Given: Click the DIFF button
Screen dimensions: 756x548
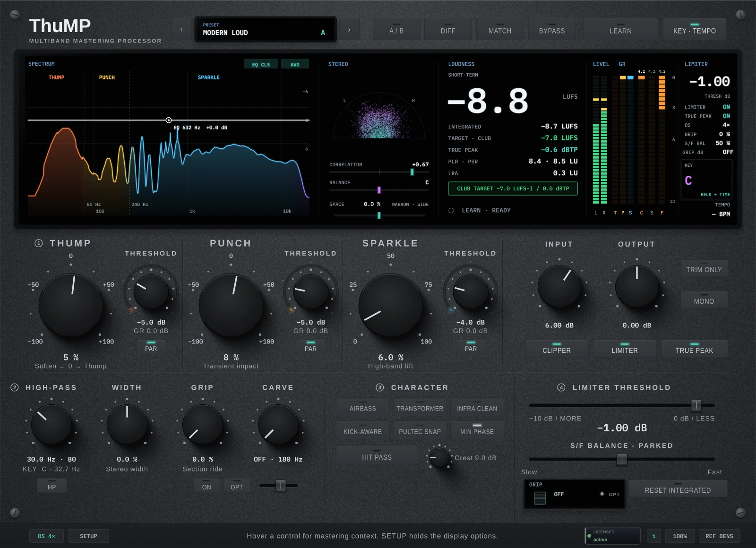Looking at the screenshot, I should [448, 30].
